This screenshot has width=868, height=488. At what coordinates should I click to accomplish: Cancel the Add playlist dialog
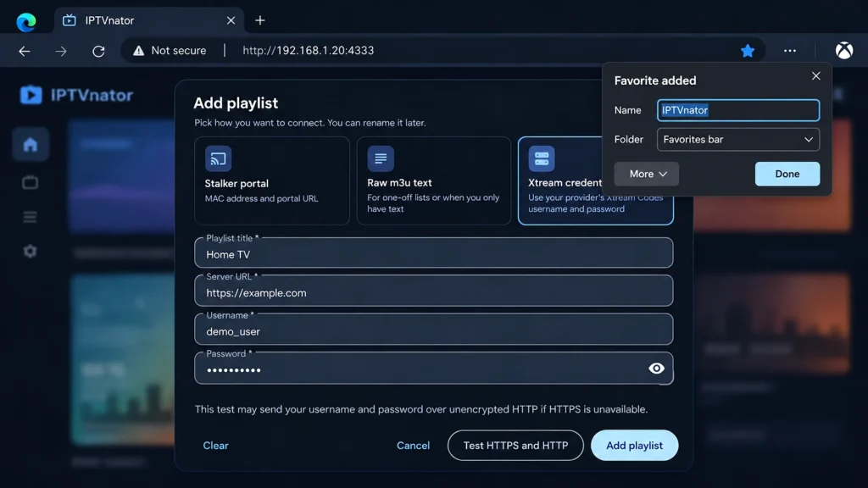click(413, 446)
